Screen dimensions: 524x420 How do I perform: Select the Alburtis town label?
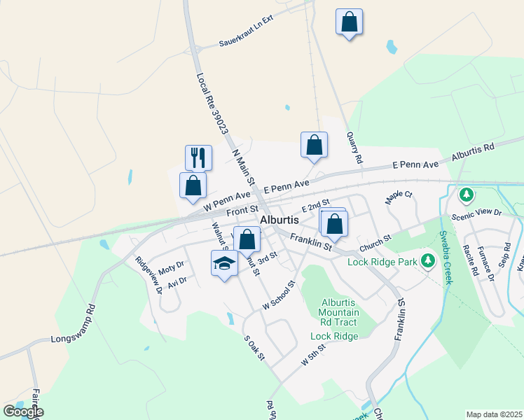click(x=280, y=220)
